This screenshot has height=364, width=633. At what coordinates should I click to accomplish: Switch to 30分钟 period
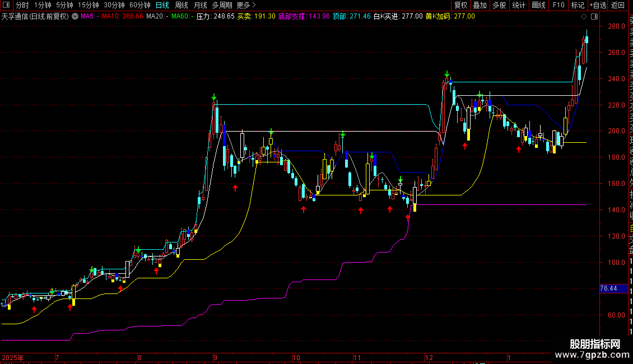114,5
